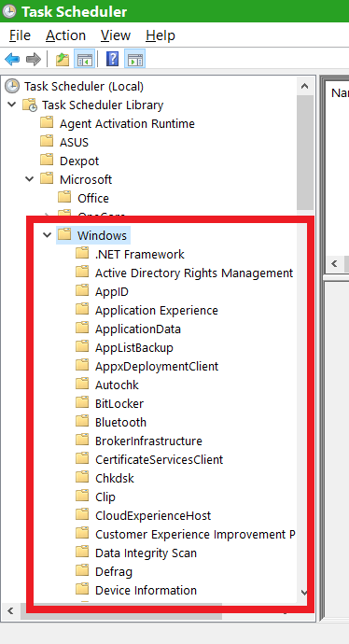The height and width of the screenshot is (644, 349).
Task: Click tree pane horizontal scroll left arrow
Action: (x=10, y=610)
